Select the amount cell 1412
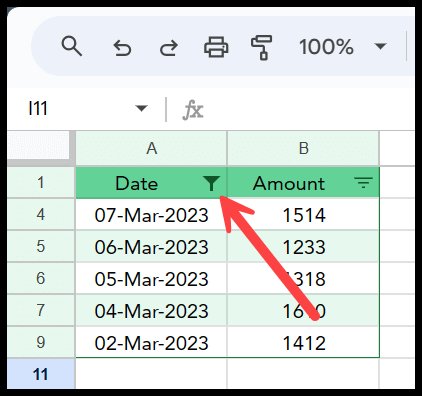The image size is (422, 396). (x=303, y=342)
